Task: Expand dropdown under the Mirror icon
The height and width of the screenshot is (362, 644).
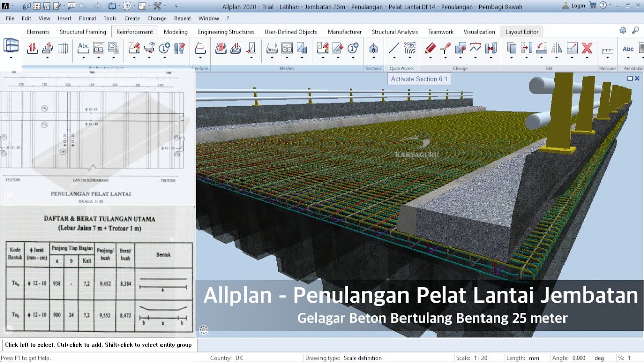Action: click(x=557, y=58)
